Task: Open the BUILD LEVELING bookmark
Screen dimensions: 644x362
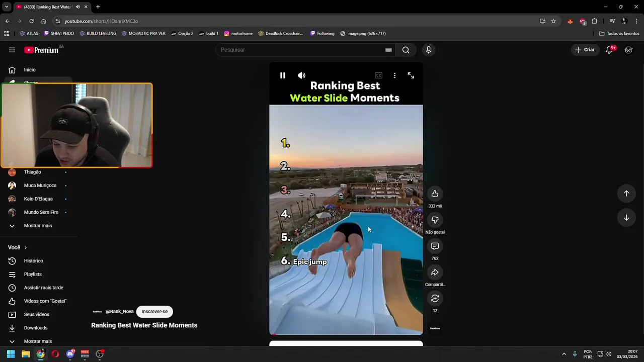Action: [98, 34]
